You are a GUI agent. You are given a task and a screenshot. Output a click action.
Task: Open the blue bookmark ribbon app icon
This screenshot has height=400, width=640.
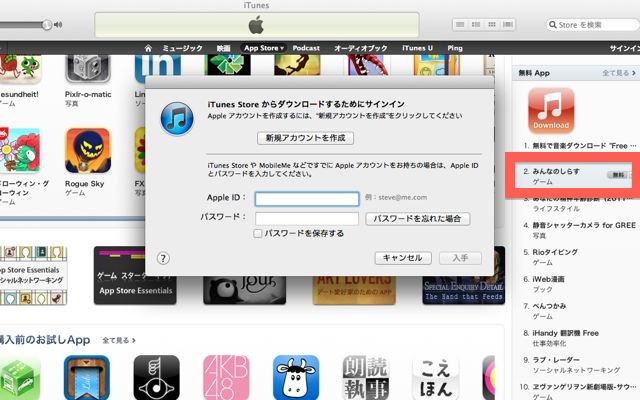pyautogui.click(x=87, y=377)
